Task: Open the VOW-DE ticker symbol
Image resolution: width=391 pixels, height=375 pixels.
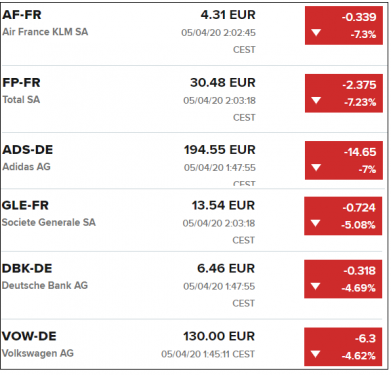Action: click(x=29, y=336)
